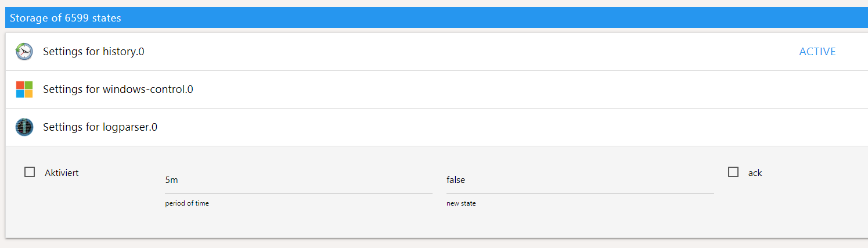This screenshot has height=248, width=868.
Task: Tick the ack checkbox
Action: 733,172
